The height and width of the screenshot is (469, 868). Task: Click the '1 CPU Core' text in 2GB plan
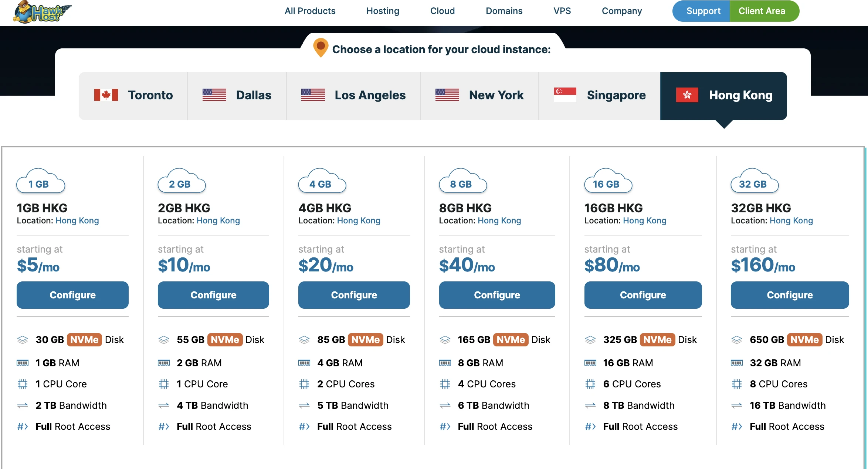point(202,384)
